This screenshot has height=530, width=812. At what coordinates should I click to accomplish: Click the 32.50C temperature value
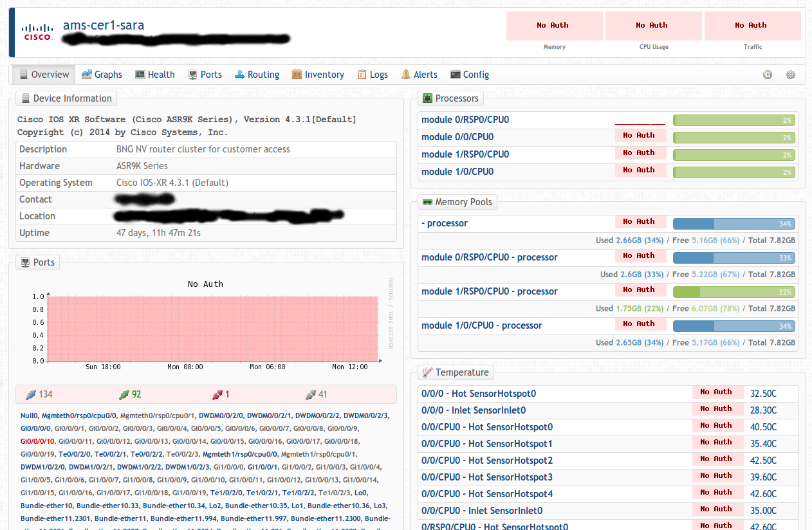(x=763, y=394)
